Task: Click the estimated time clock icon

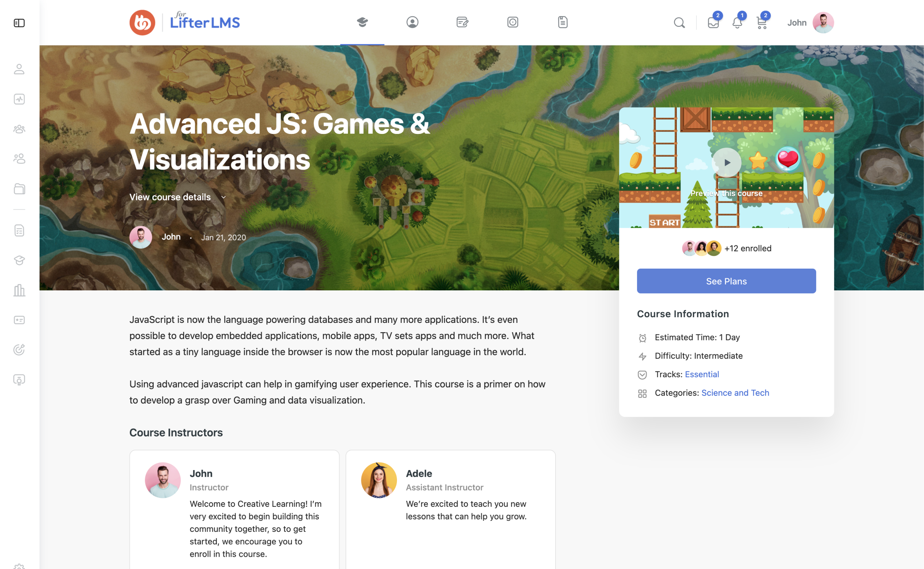Action: point(642,338)
